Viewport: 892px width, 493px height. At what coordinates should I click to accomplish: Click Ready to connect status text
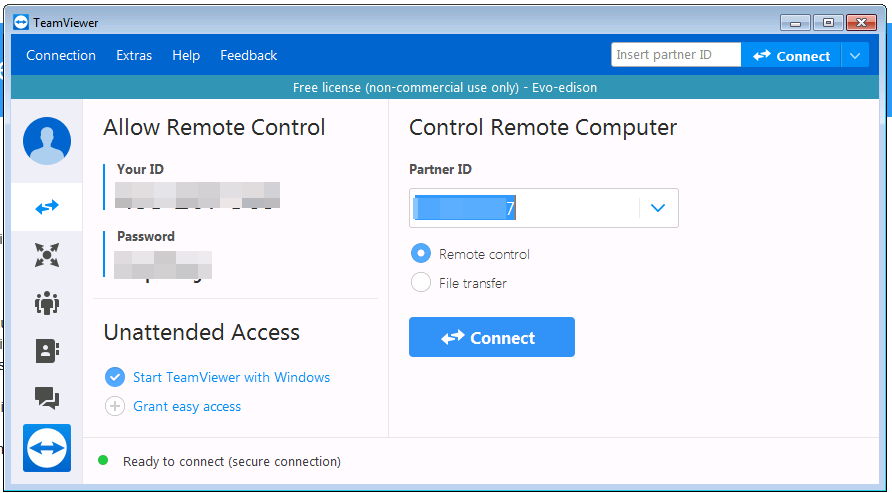(x=232, y=461)
